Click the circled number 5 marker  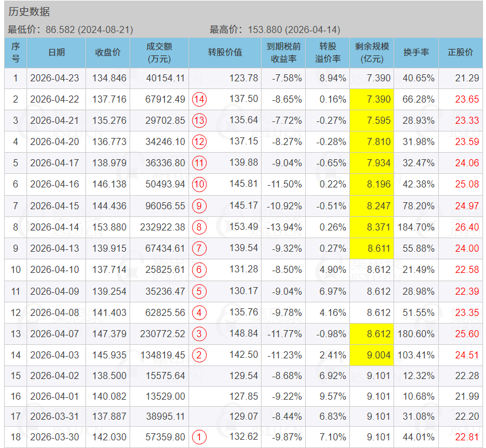coord(199,291)
